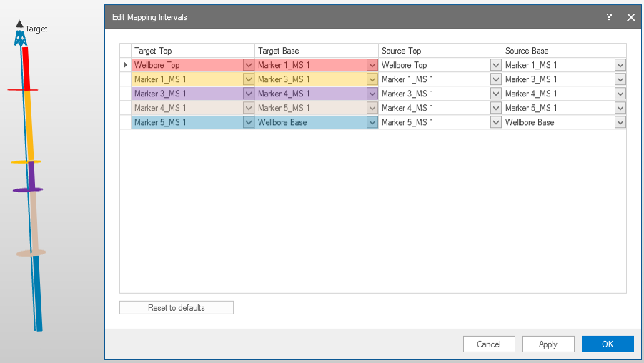Confirm with the OK button
The image size is (644, 363).
[x=607, y=344]
